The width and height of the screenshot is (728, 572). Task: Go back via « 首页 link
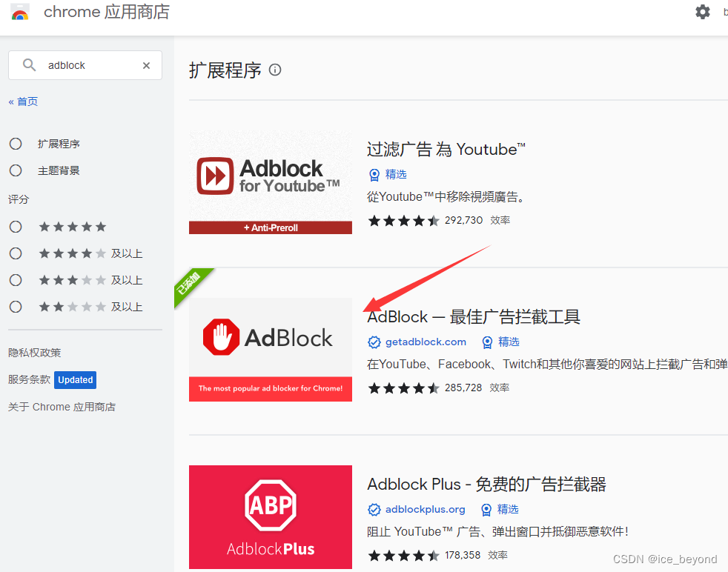click(23, 102)
